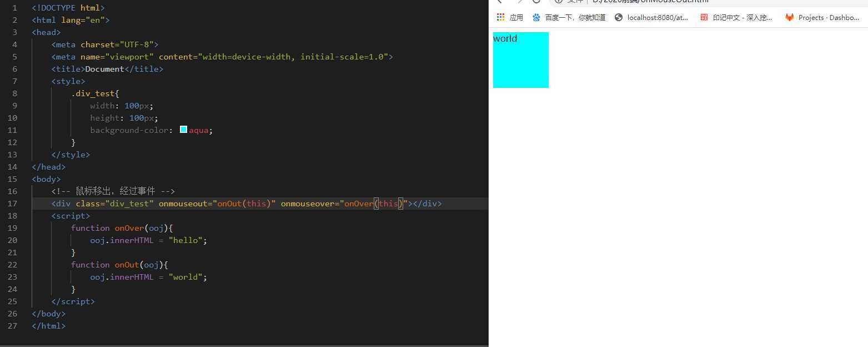Click the closing </style> tag
Viewport: 868px width, 347px height.
[x=71, y=155]
